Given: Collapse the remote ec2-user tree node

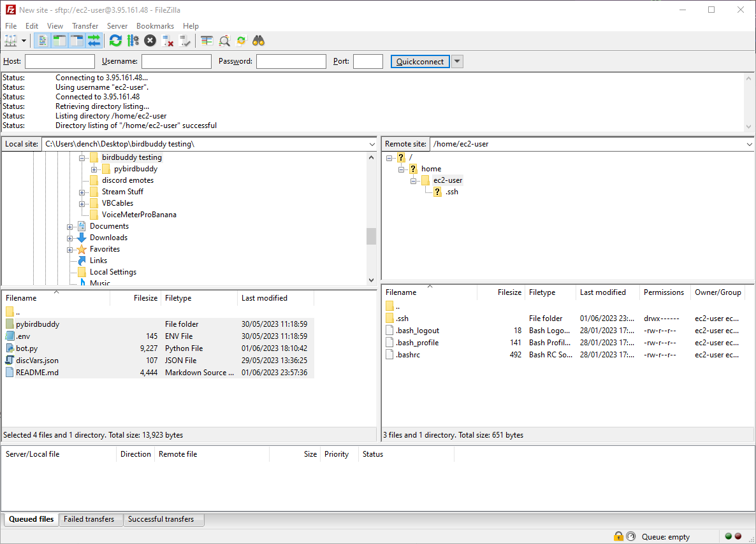Looking at the screenshot, I should click(x=413, y=181).
